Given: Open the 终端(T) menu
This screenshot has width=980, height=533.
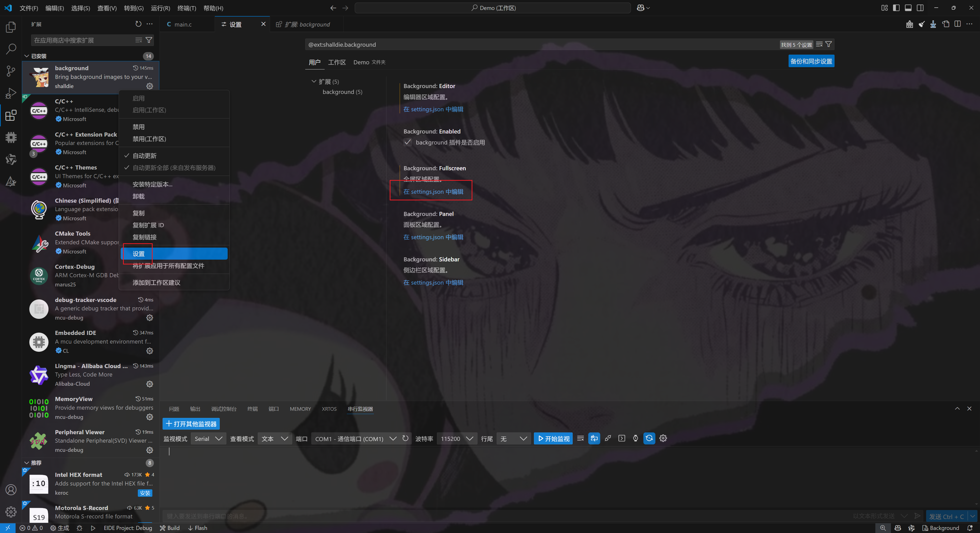Looking at the screenshot, I should 187,8.
